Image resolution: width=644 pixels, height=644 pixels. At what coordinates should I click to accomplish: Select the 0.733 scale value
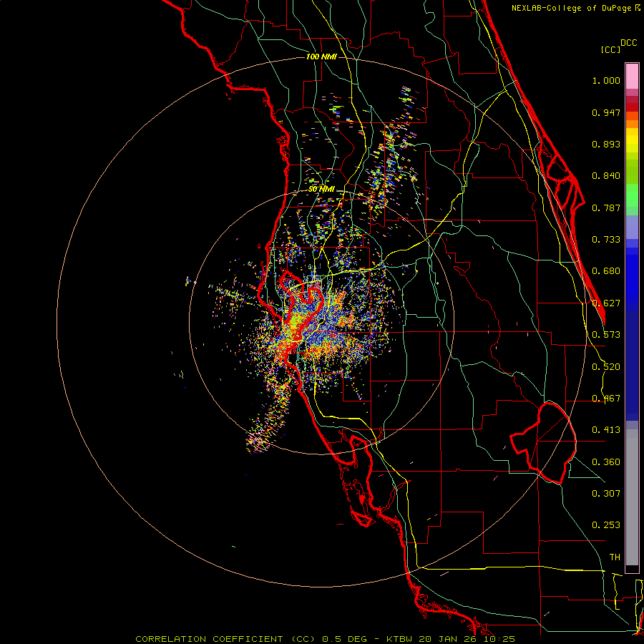pos(606,240)
